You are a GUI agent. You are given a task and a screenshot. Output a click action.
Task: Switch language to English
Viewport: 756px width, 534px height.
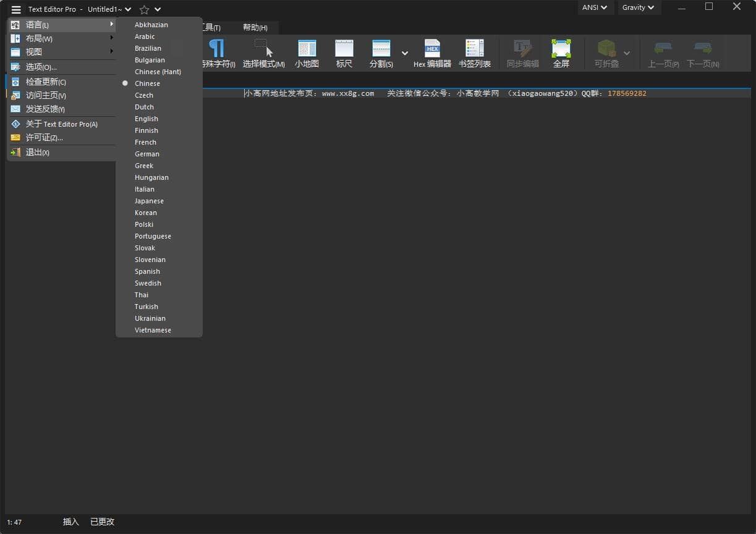(x=147, y=119)
